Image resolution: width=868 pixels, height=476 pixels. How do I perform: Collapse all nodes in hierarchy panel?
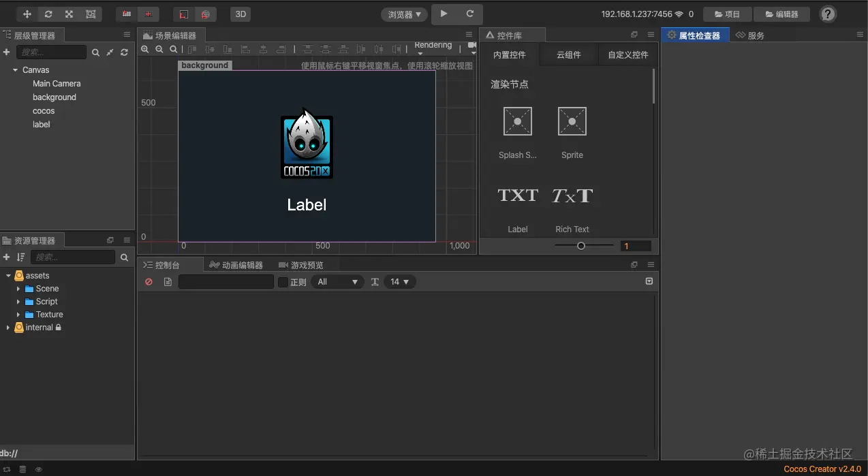(110, 52)
